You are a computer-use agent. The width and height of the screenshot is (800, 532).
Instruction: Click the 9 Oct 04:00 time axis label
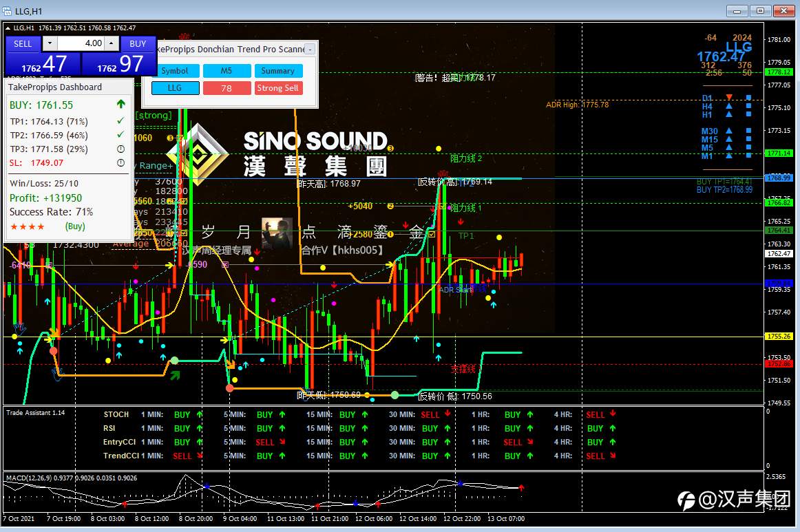tap(240, 519)
